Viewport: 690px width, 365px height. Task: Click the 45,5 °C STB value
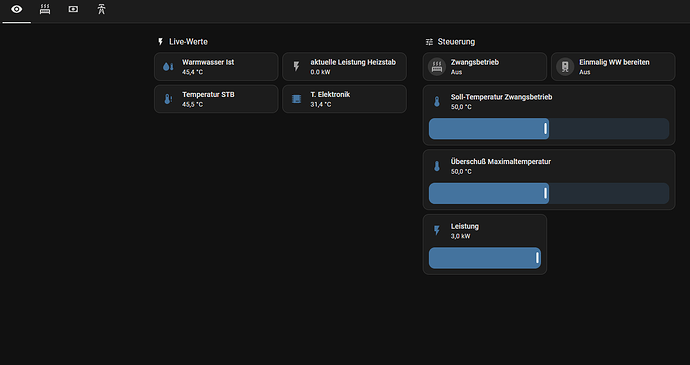193,105
